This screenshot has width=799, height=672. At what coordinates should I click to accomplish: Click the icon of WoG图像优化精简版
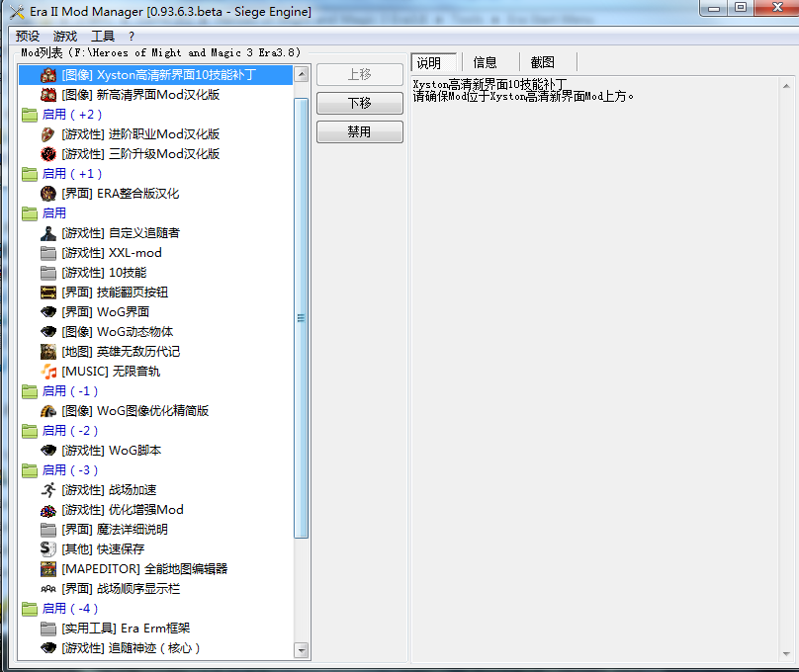[48, 411]
